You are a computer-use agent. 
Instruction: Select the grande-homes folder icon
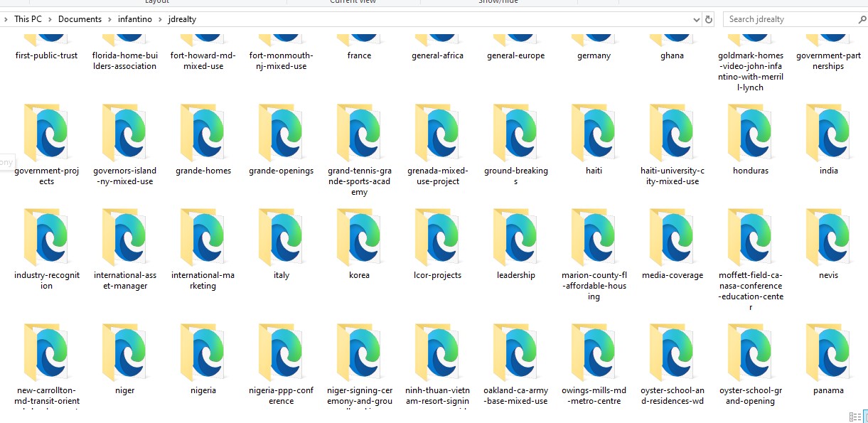click(x=203, y=134)
